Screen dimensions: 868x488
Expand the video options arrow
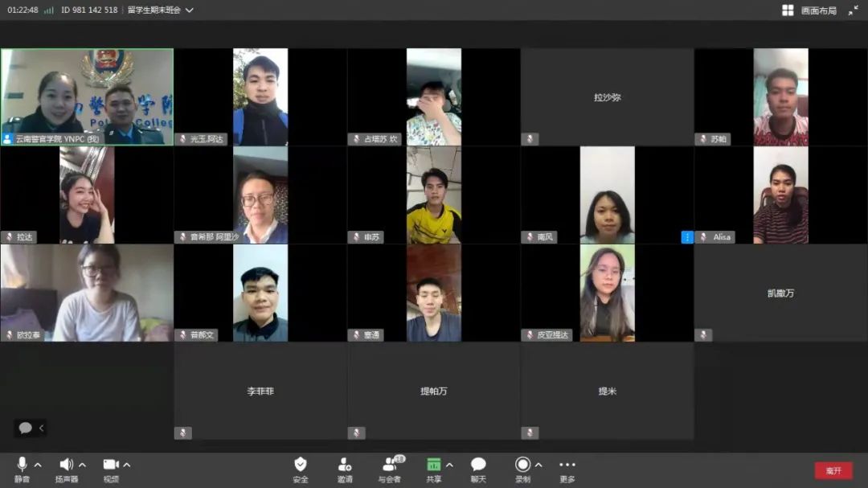click(127, 465)
